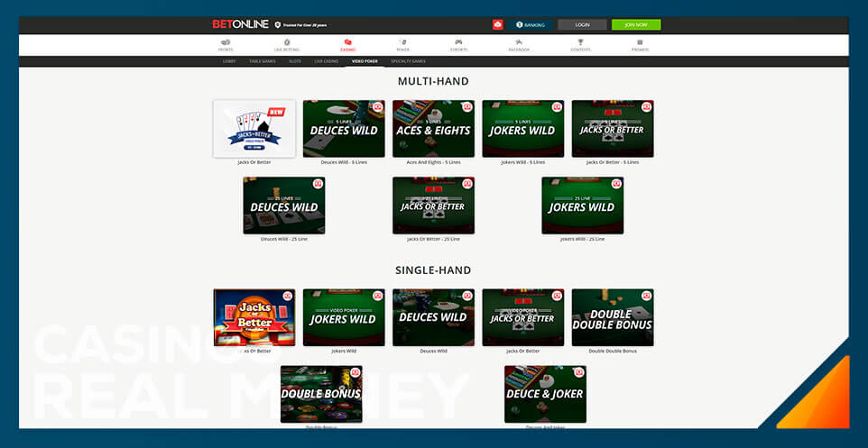Viewport: 868px width, 448px height.
Task: Click the 'Deuces Wild - 5 Lines' caption
Action: (x=344, y=162)
